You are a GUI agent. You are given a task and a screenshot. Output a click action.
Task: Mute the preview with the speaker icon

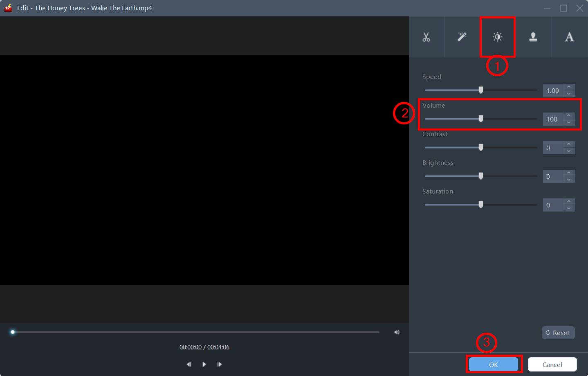(397, 332)
